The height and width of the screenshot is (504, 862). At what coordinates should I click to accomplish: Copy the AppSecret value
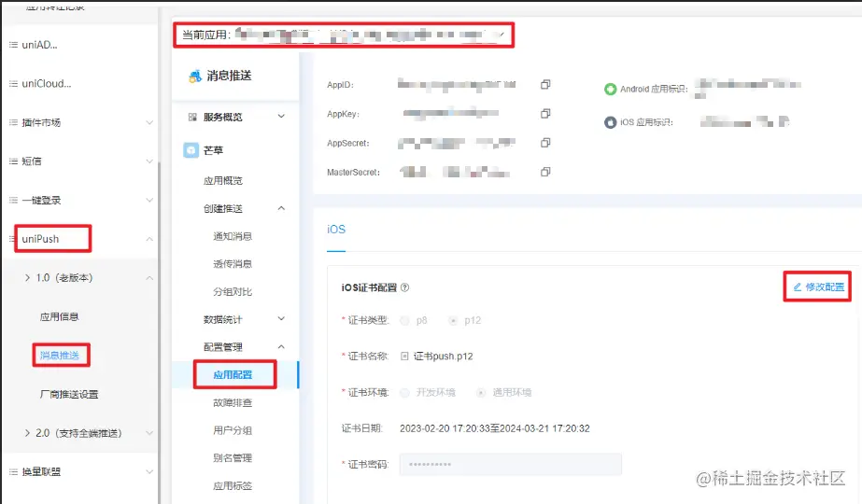pos(545,143)
